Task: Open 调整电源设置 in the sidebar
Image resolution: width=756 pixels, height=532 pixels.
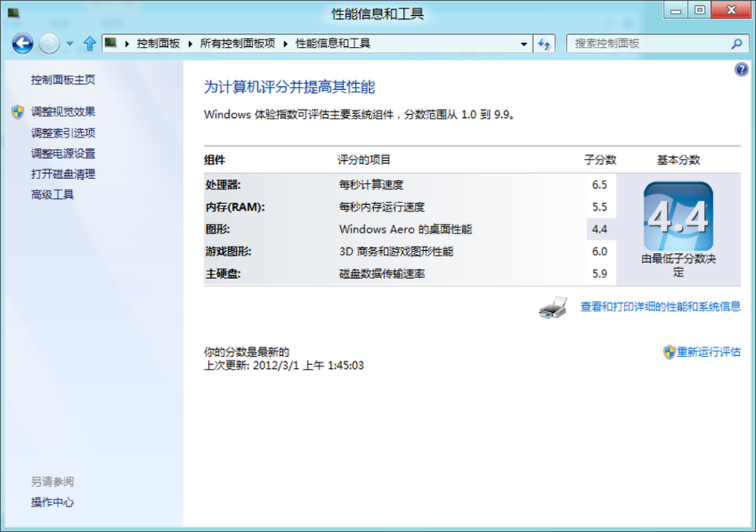Action: [63, 153]
